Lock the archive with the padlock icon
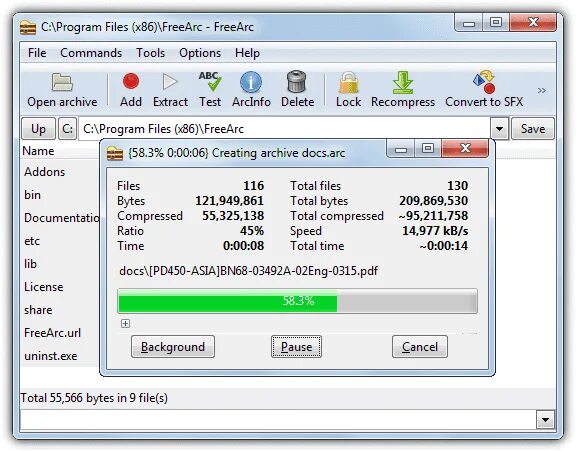This screenshot has width=576, height=451. [348, 82]
